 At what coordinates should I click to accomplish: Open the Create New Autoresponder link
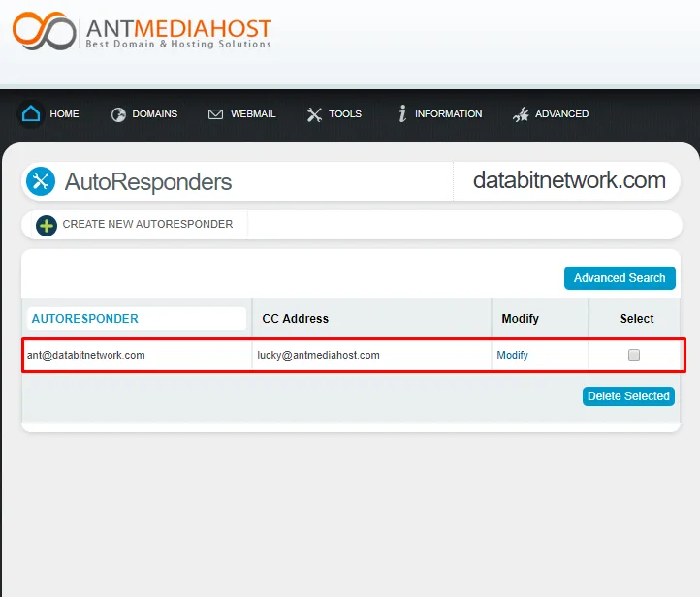pos(147,225)
